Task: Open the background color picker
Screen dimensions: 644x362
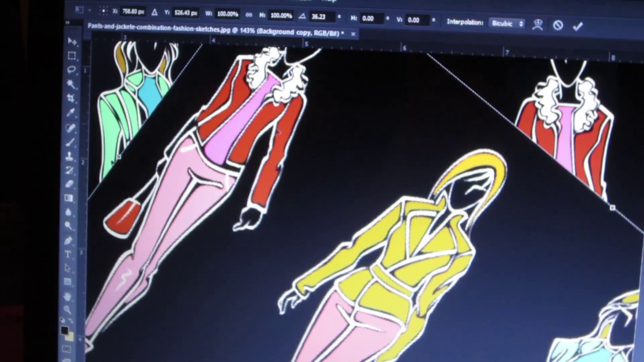Action: pyautogui.click(x=69, y=336)
